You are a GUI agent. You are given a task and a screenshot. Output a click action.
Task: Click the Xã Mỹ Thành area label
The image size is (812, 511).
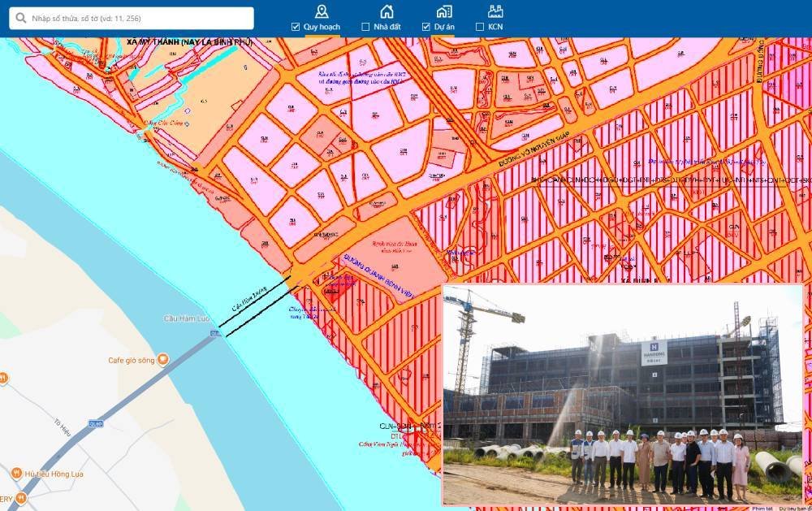(x=188, y=41)
